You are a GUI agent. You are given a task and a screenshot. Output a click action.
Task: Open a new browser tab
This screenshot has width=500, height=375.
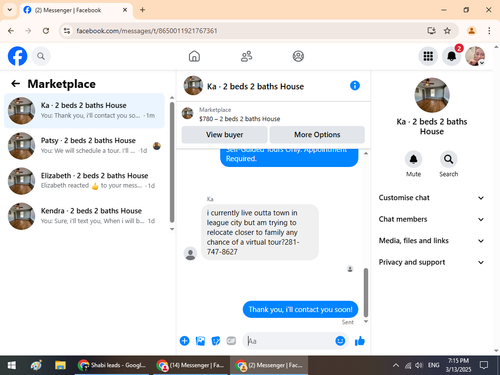142,10
